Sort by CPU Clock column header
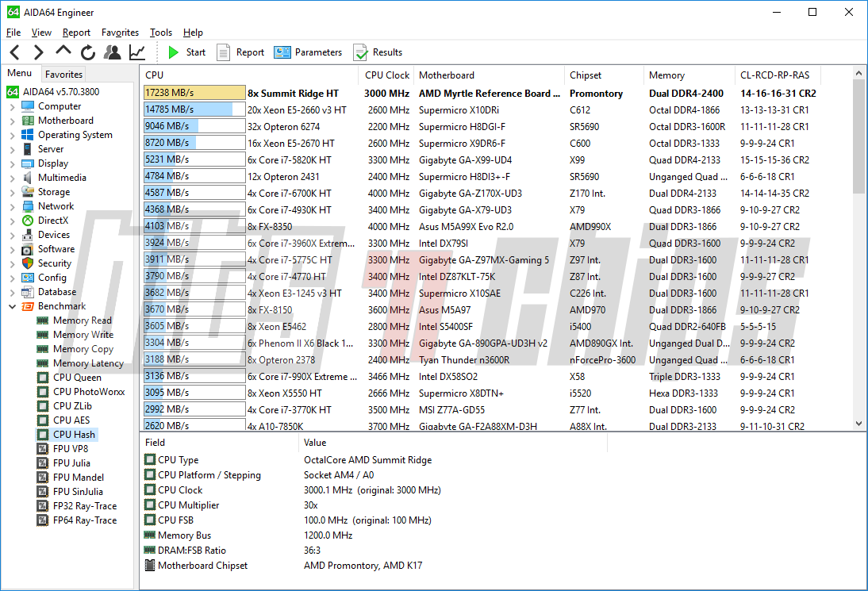 coord(386,75)
